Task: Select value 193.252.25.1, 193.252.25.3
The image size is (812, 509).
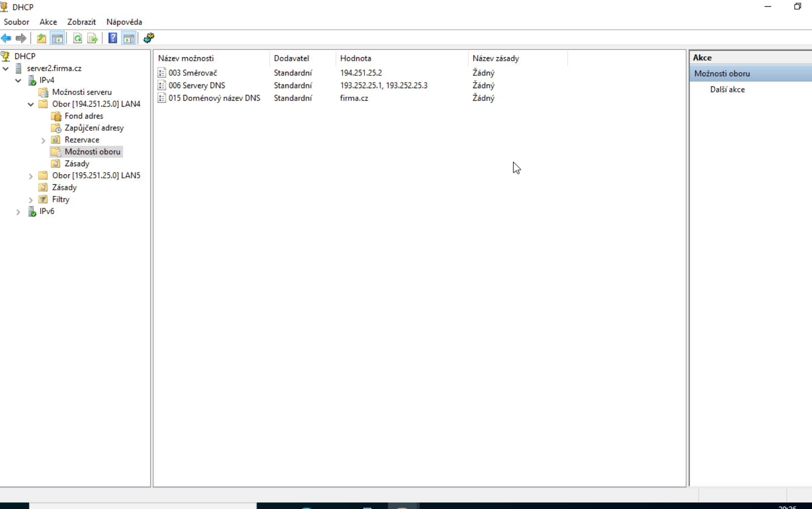Action: tap(384, 85)
